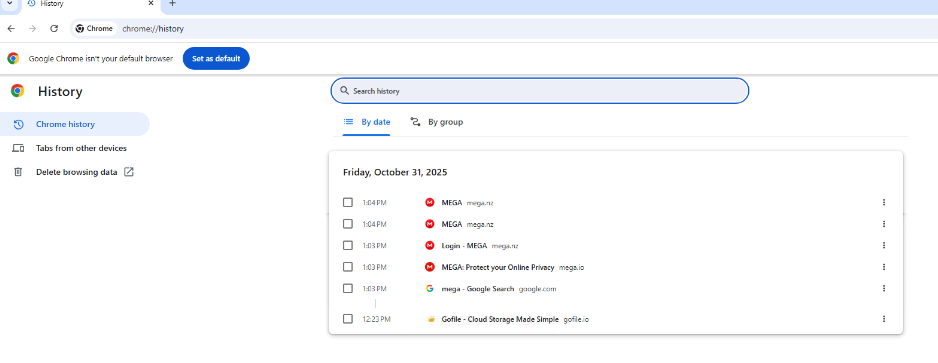This screenshot has height=363, width=938.
Task: Close the History tab
Action: [151, 4]
